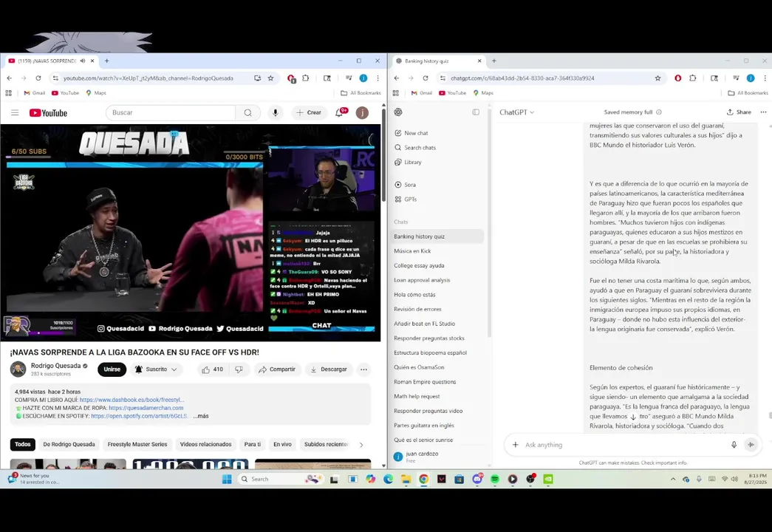Start a New chat in ChatGPT

[438, 133]
